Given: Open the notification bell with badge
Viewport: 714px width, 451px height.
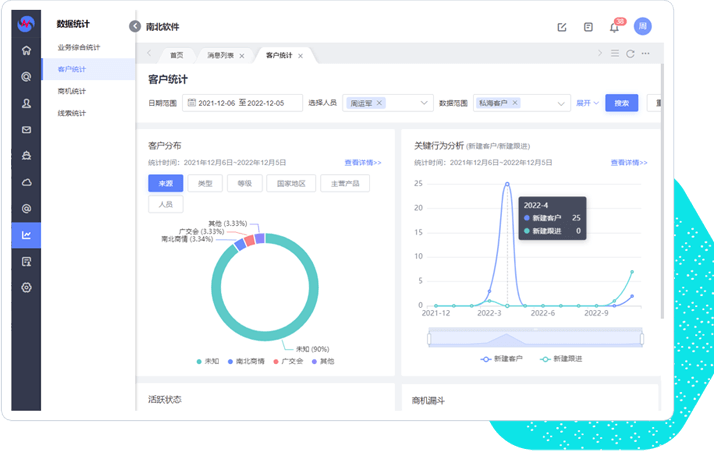Looking at the screenshot, I should point(615,27).
